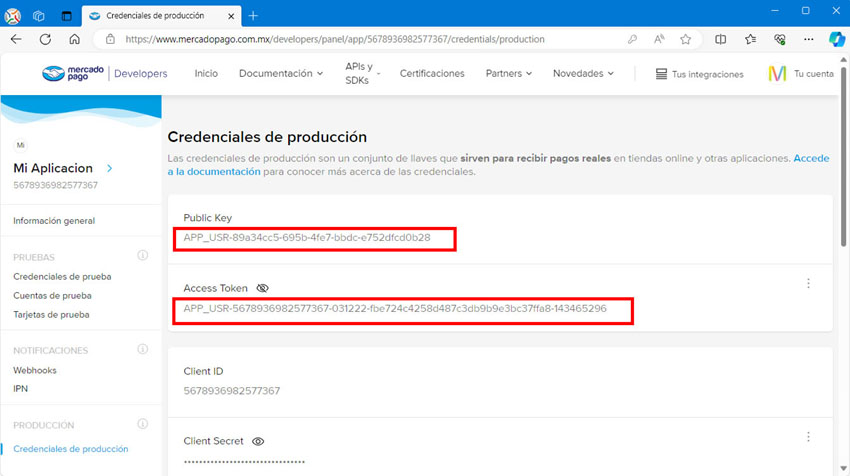
Task: Open options menu for Client Secret
Action: 808,437
